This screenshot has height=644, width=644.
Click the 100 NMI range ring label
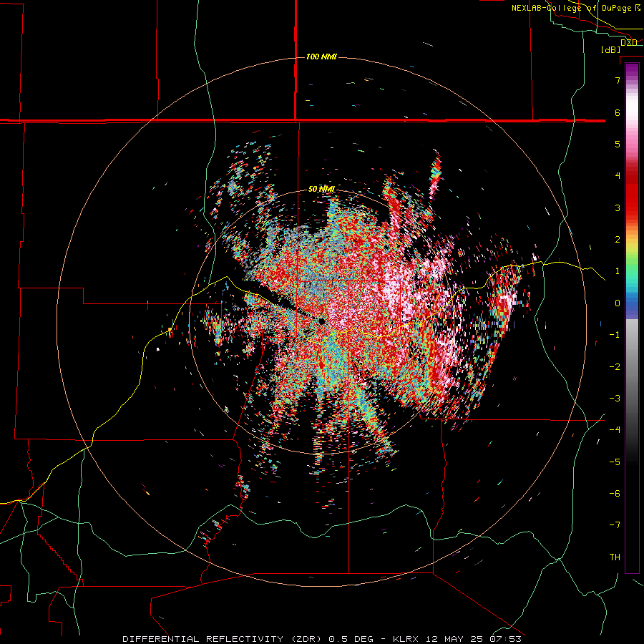[x=321, y=57]
